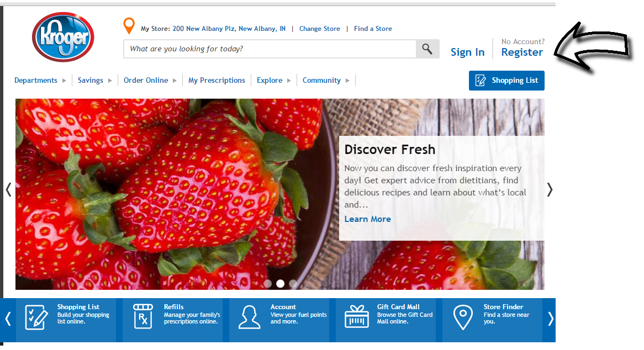The width and height of the screenshot is (644, 350).
Task: Click the orange store location pin
Action: [x=129, y=25]
